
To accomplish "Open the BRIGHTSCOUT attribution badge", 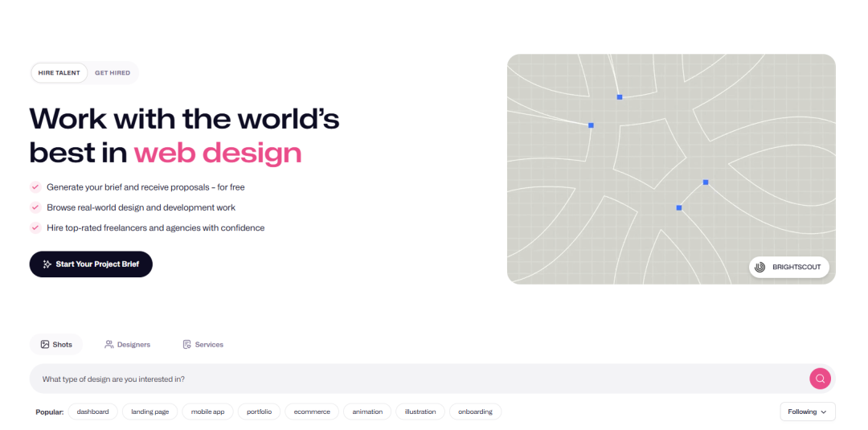I will pyautogui.click(x=789, y=268).
